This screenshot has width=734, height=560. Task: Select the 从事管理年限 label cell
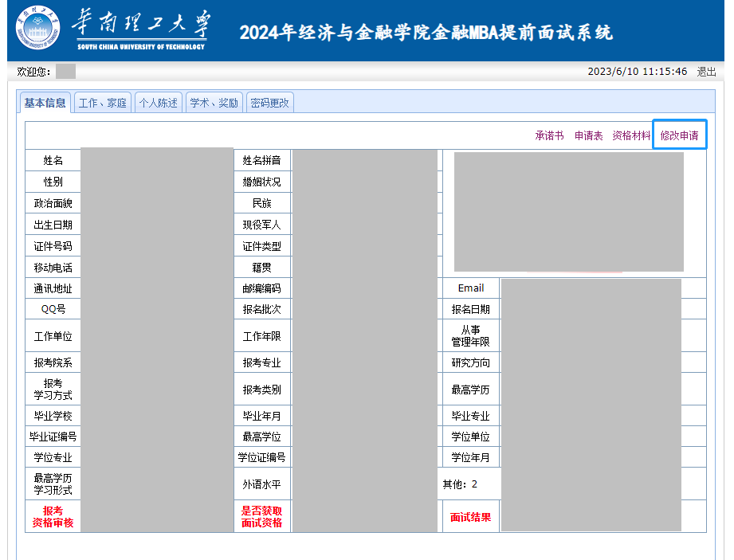click(x=471, y=336)
